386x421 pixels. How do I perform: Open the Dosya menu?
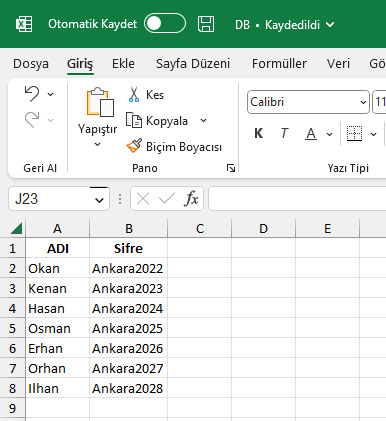point(31,63)
